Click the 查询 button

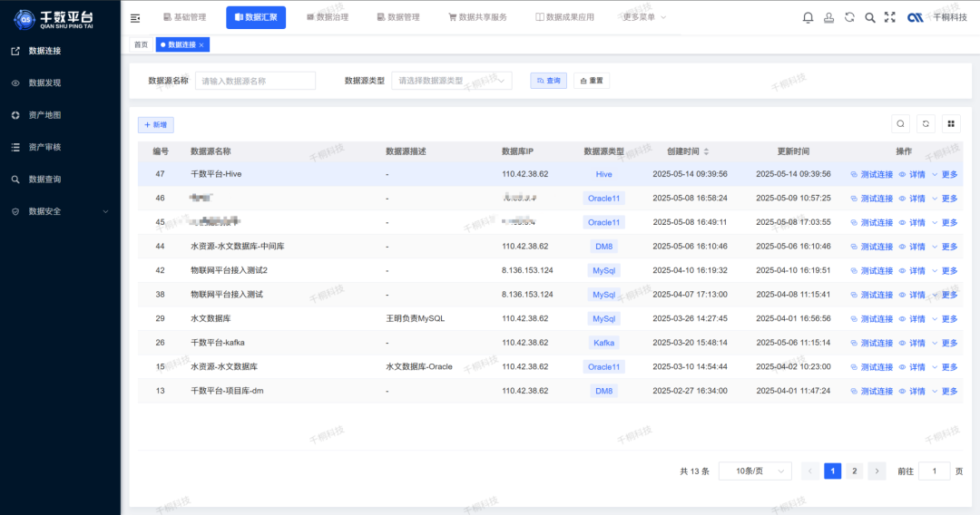point(549,81)
